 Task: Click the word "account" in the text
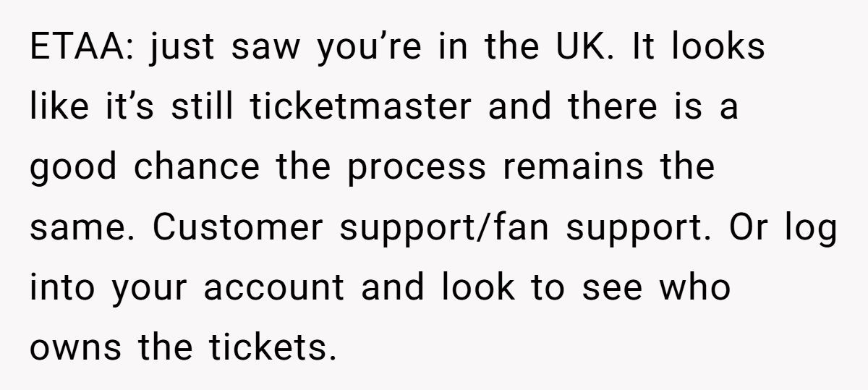point(274,288)
